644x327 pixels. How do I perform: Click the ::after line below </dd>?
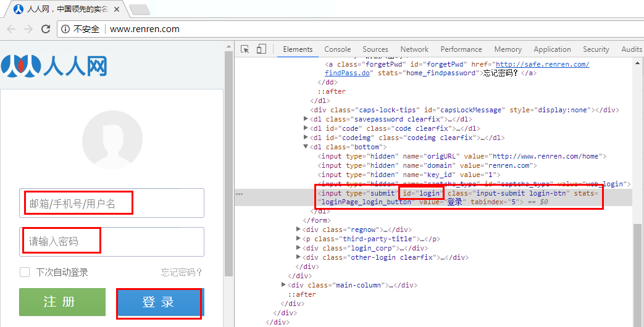tap(332, 91)
